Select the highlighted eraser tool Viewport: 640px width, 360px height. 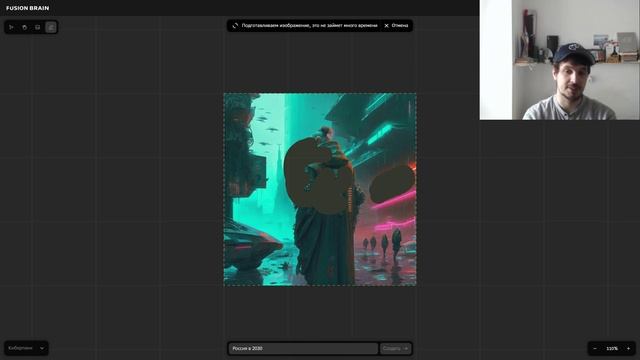51,27
